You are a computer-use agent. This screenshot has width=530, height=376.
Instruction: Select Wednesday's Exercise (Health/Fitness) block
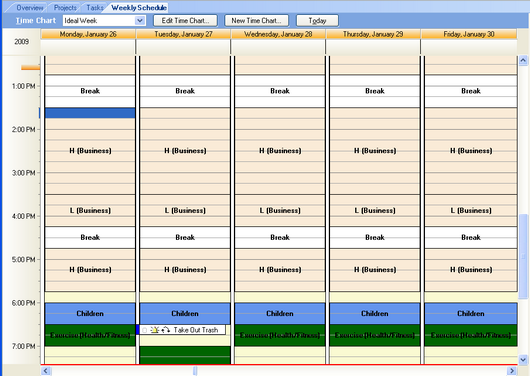280,335
